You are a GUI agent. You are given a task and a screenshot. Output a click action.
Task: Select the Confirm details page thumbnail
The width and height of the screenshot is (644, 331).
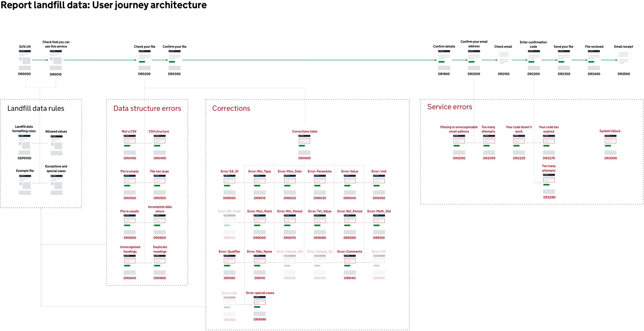(x=444, y=60)
